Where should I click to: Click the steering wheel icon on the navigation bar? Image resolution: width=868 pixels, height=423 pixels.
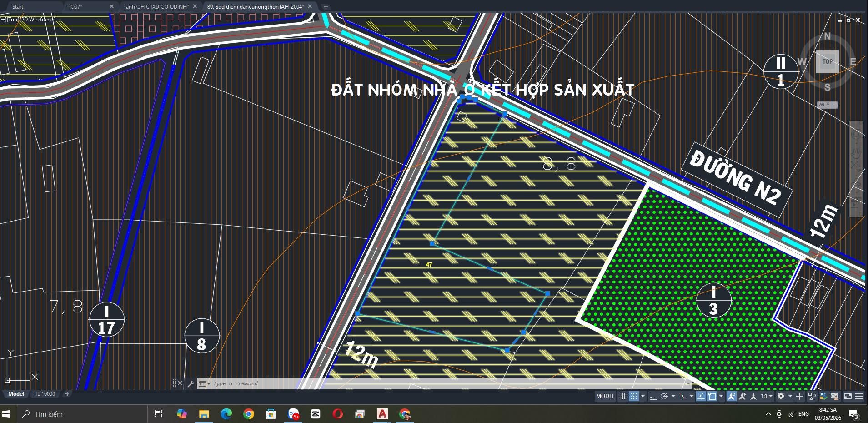[856, 135]
